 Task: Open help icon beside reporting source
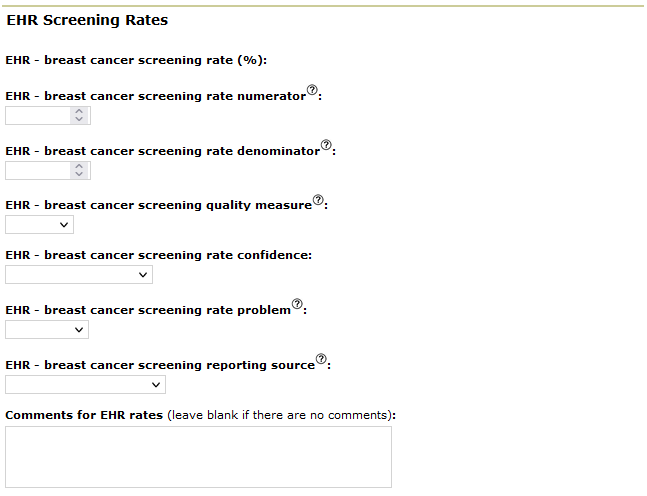pyautogui.click(x=321, y=359)
